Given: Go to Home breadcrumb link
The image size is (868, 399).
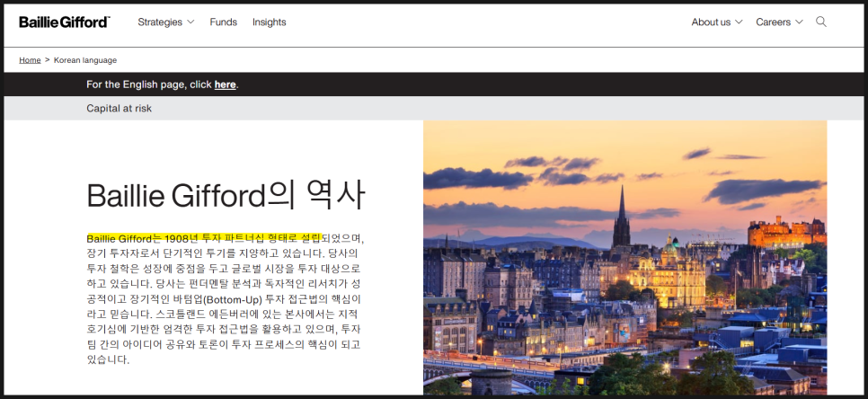Looking at the screenshot, I should tap(30, 60).
